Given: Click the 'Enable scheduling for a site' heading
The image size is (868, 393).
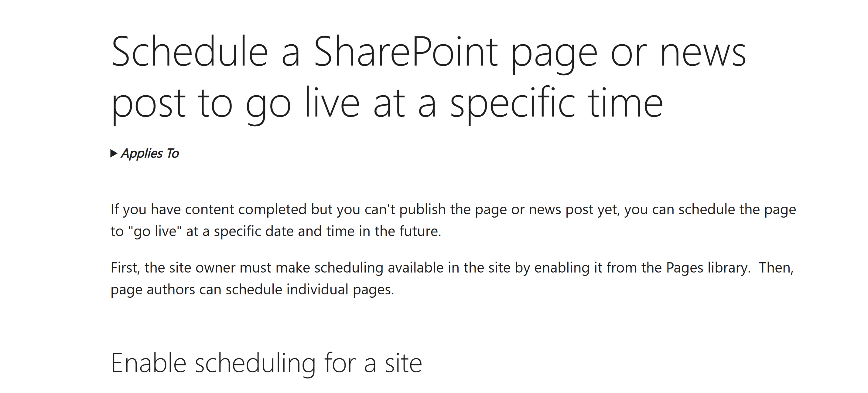Looking at the screenshot, I should pyautogui.click(x=266, y=363).
